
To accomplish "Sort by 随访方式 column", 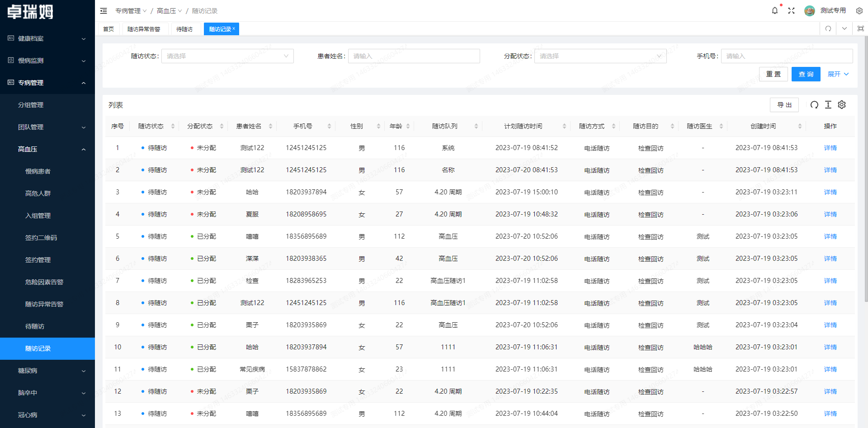I will (x=613, y=126).
